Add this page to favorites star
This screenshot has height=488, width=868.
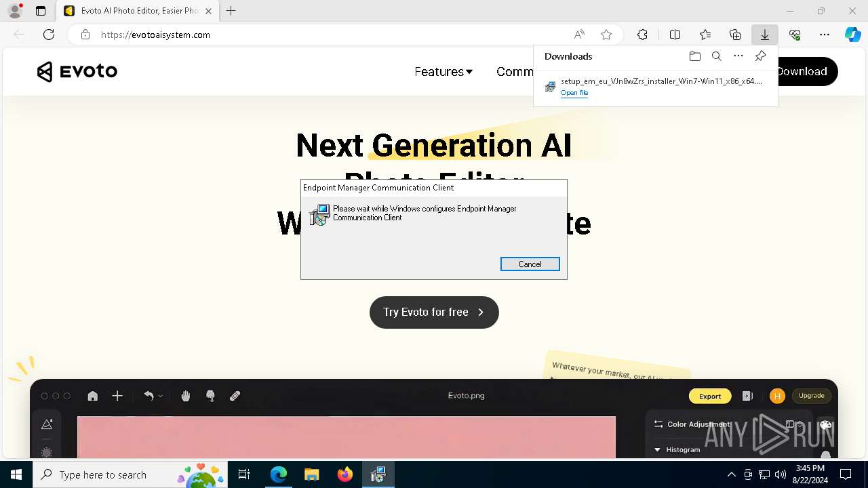606,35
